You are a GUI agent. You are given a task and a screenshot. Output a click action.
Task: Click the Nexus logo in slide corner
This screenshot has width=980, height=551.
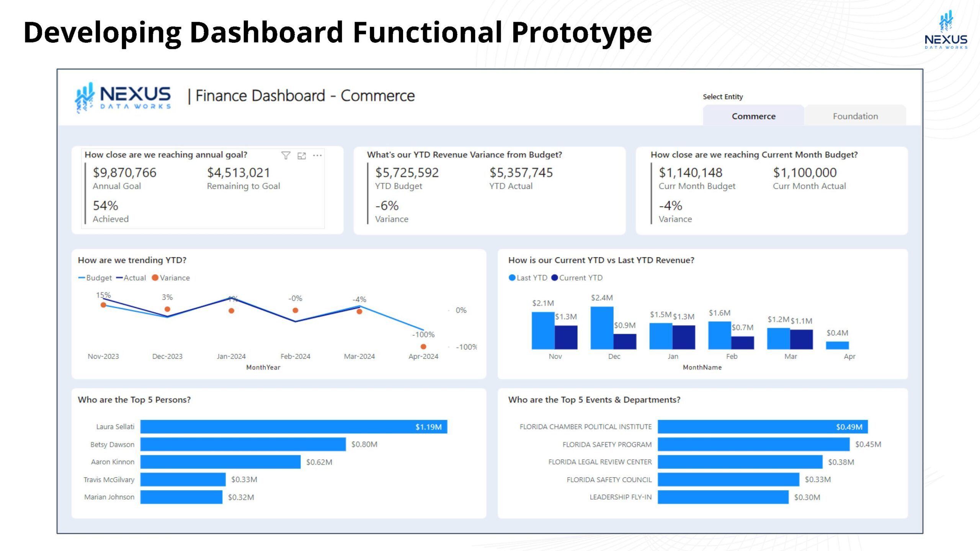click(946, 30)
